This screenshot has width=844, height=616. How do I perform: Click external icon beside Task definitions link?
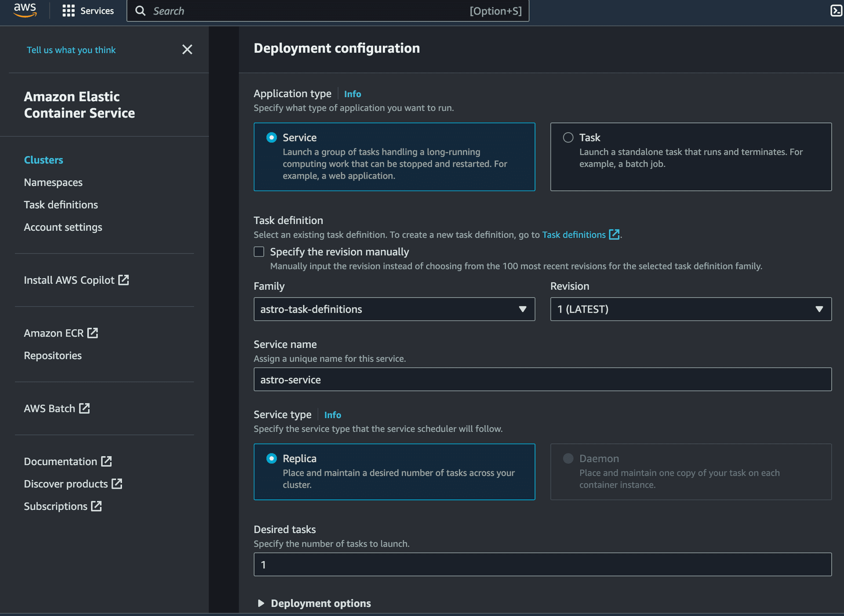tap(614, 234)
